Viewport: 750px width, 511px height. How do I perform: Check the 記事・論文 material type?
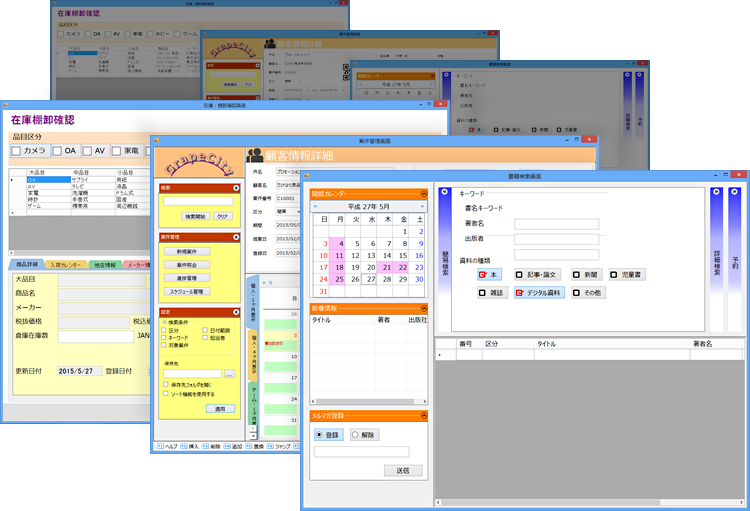tap(537, 275)
